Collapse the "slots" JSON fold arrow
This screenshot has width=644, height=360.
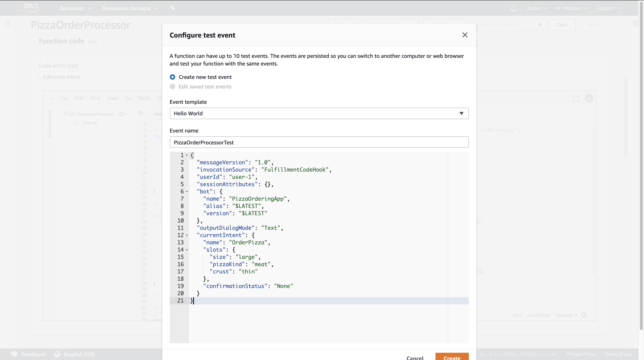tap(187, 250)
